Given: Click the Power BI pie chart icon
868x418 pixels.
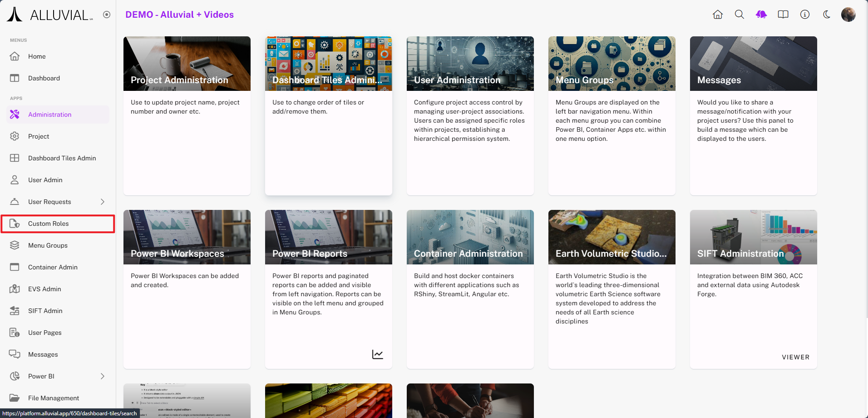Looking at the screenshot, I should [15, 376].
